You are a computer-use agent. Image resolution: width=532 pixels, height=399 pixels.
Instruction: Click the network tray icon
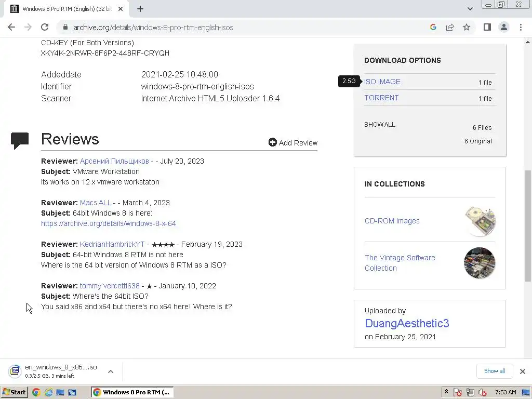(x=470, y=392)
